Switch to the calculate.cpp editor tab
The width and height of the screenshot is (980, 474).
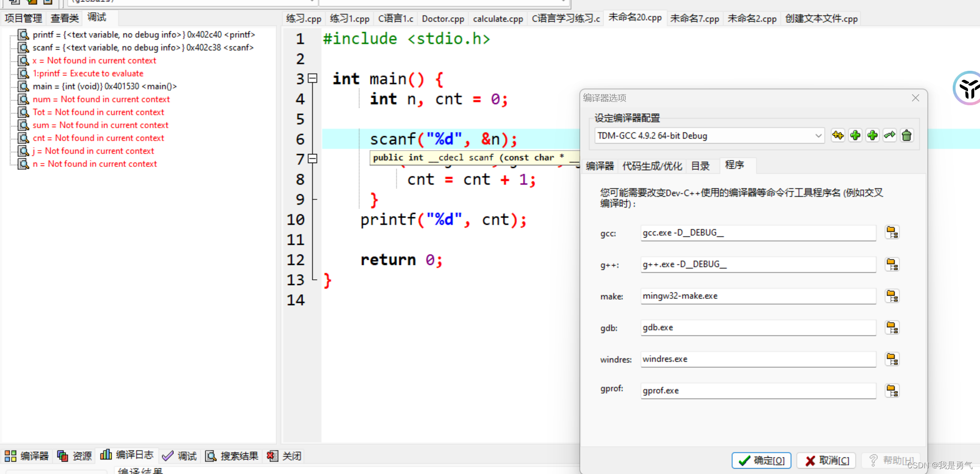point(498,19)
